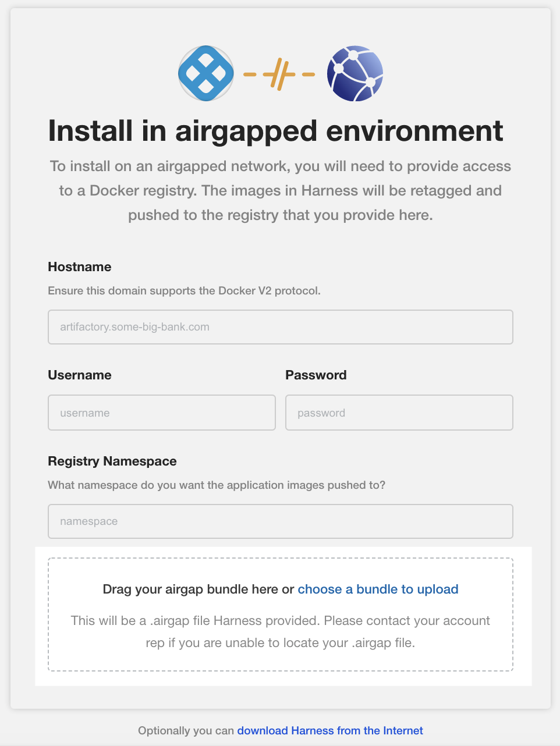Focus the Hostname input field
The width and height of the screenshot is (560, 746).
tap(281, 327)
